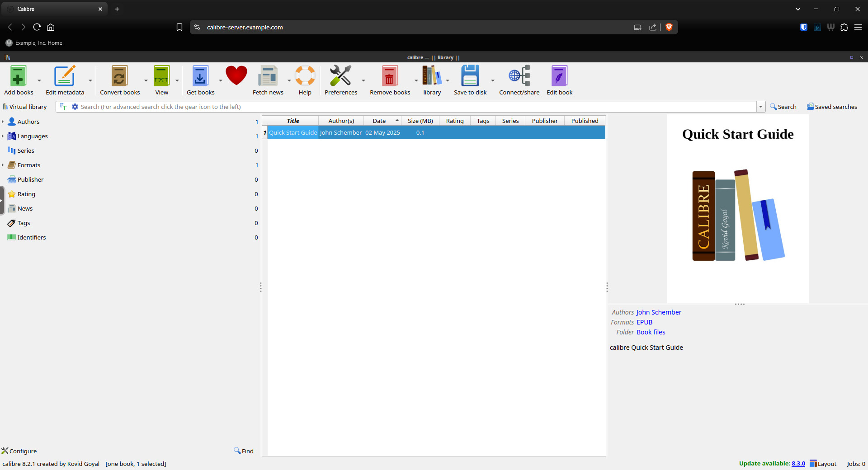Expand the Formats tree category
This screenshot has width=868, height=470.
point(3,165)
